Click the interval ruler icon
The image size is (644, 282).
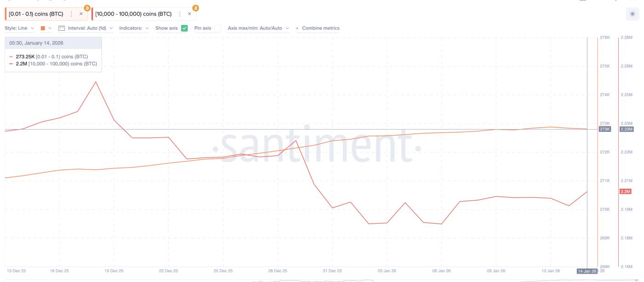[x=62, y=28]
